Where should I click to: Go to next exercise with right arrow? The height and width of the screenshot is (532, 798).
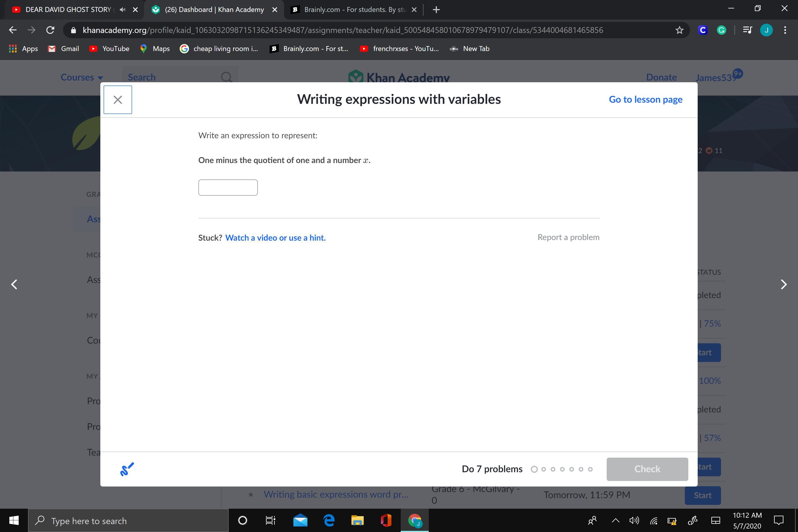[x=783, y=284]
